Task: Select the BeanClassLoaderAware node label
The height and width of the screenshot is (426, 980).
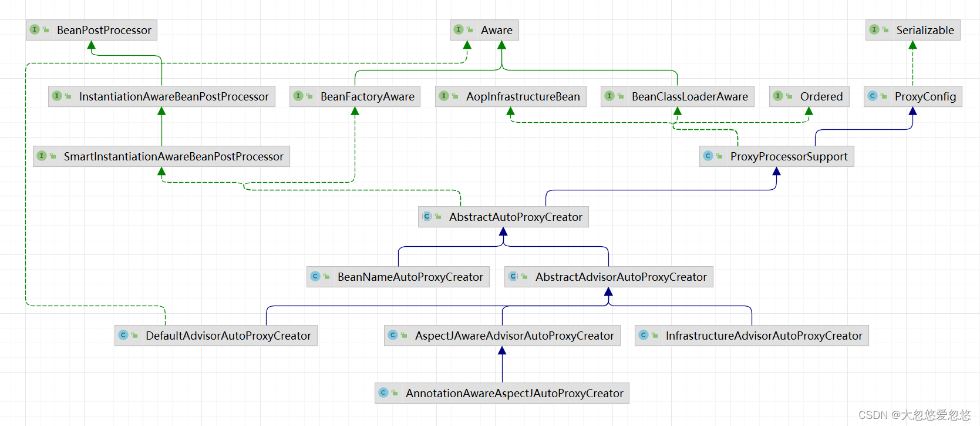Action: 690,96
